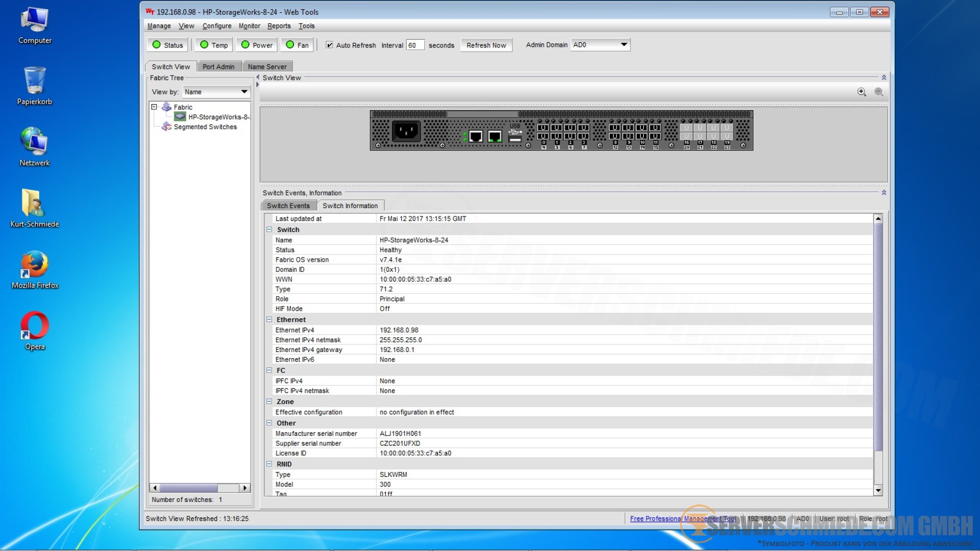Open the Configure menu
The height and width of the screenshot is (551, 980).
pyautogui.click(x=216, y=26)
